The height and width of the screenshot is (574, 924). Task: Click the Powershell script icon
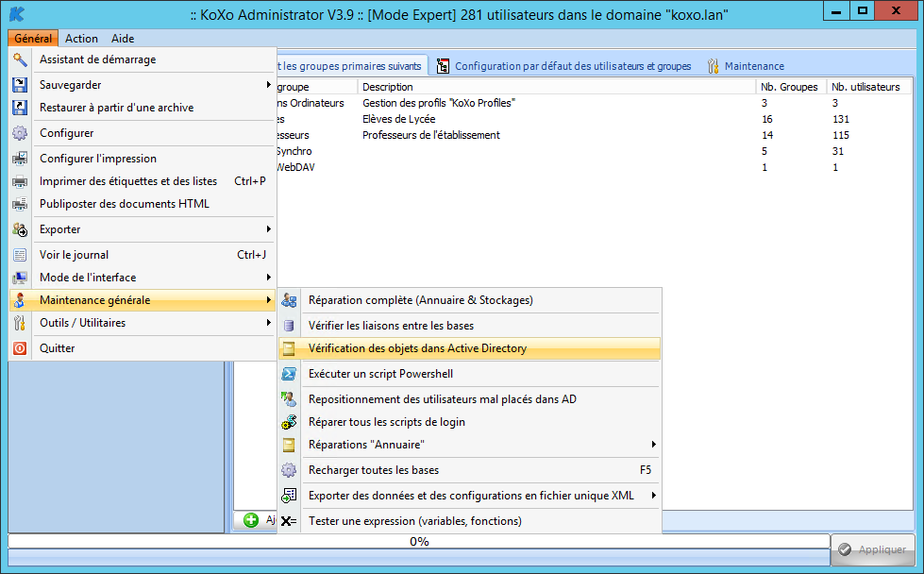(x=289, y=374)
